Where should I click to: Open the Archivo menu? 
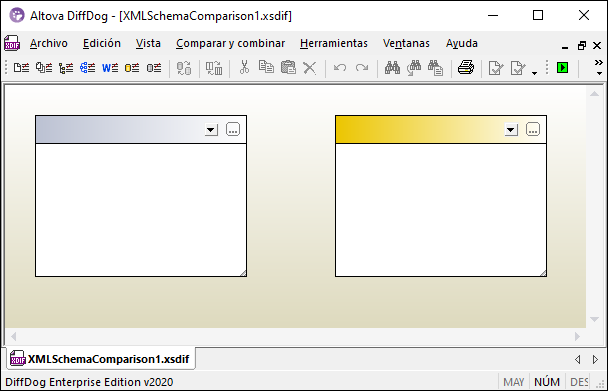(49, 43)
